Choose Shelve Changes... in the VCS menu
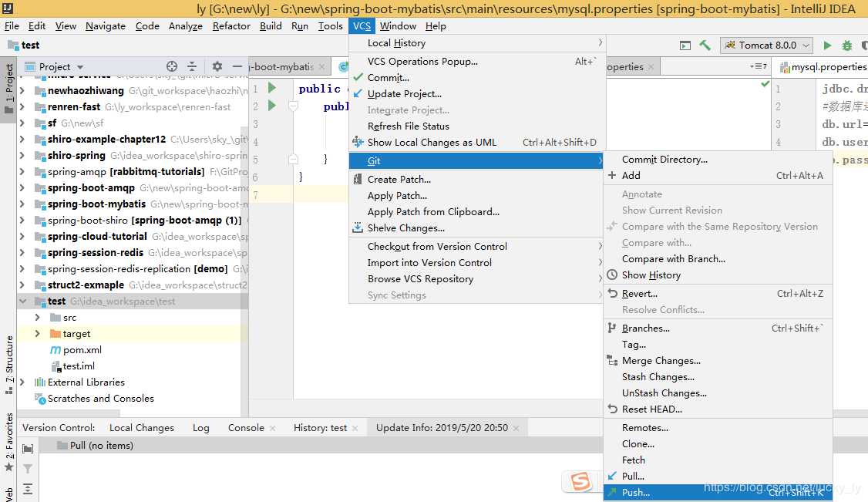Image resolution: width=868 pixels, height=502 pixels. tap(476, 228)
